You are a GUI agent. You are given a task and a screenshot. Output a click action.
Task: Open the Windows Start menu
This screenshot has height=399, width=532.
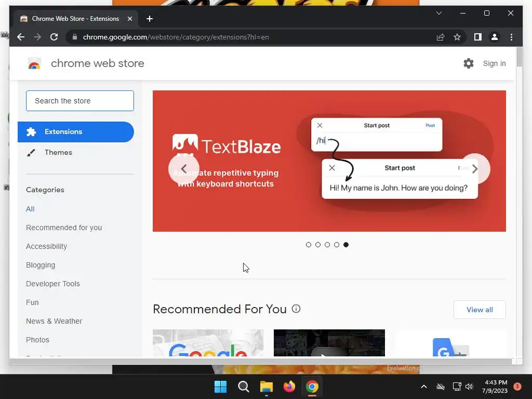pos(220,387)
